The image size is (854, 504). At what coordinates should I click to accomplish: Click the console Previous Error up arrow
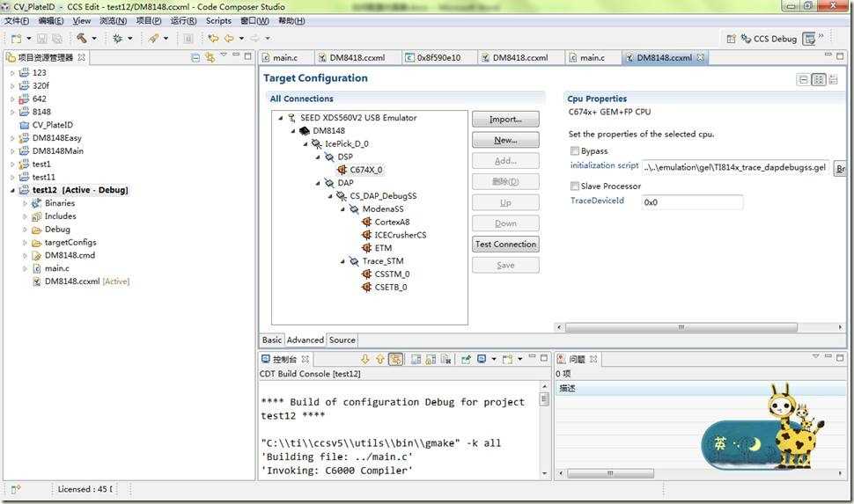tap(379, 359)
